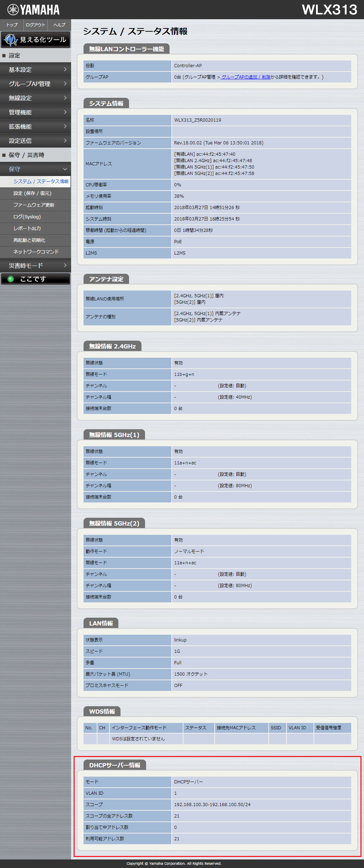Go to トップ page
This screenshot has height=868, width=364.
point(12,25)
